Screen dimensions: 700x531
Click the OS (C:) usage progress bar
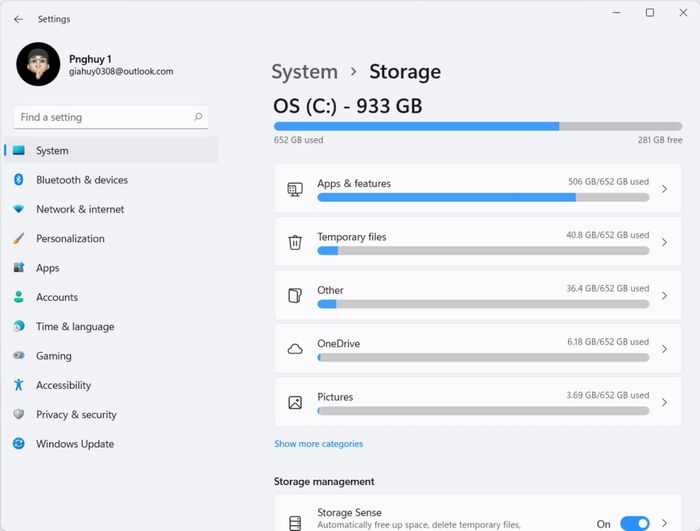(x=478, y=126)
